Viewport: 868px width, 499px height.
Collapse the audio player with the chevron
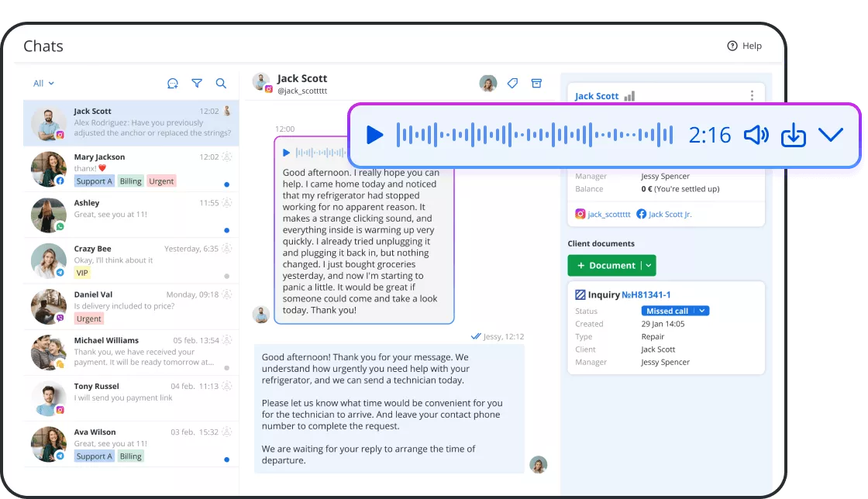coord(831,135)
